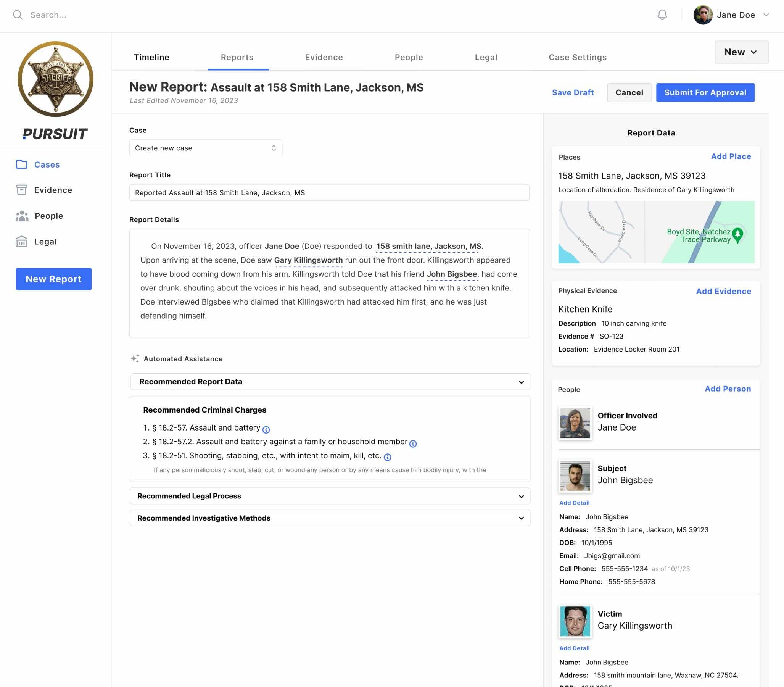Image resolution: width=784 pixels, height=687 pixels.
Task: Open the Case selection dropdown
Action: 206,148
